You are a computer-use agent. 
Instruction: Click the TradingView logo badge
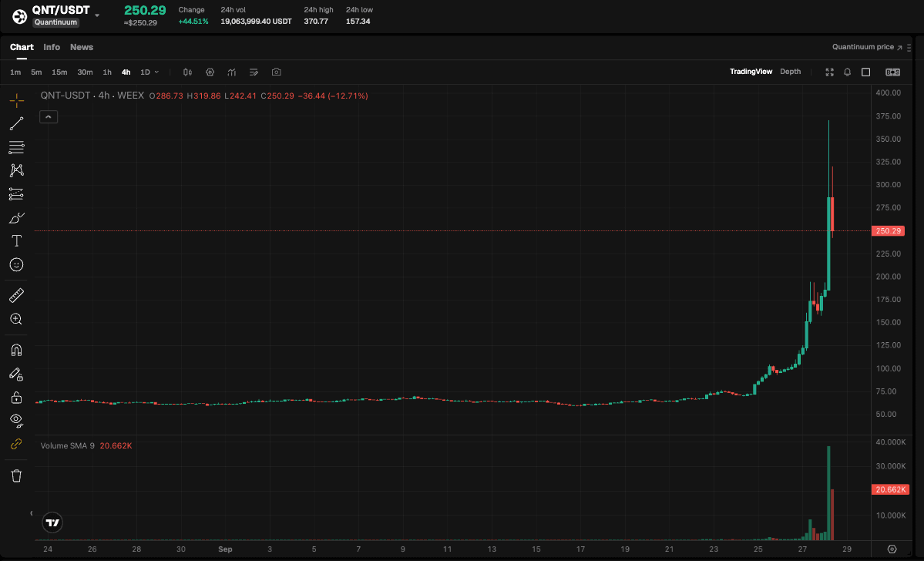point(52,522)
